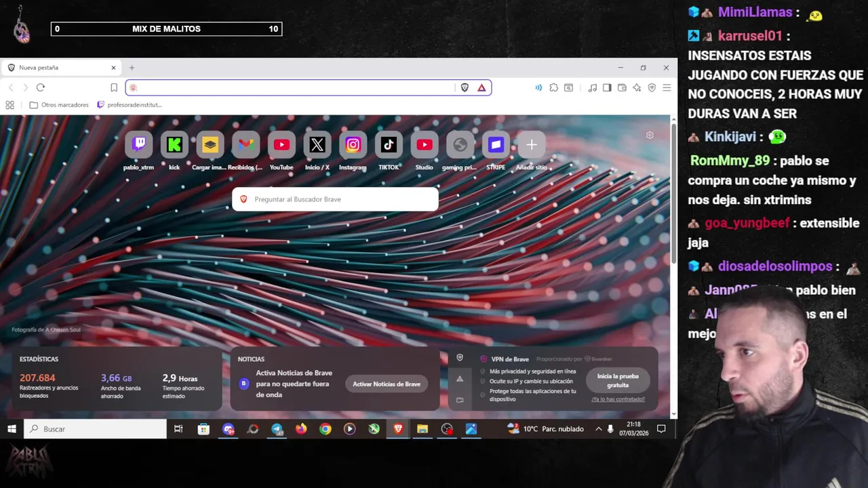Bookmark this page using the bookmark icon

114,87
